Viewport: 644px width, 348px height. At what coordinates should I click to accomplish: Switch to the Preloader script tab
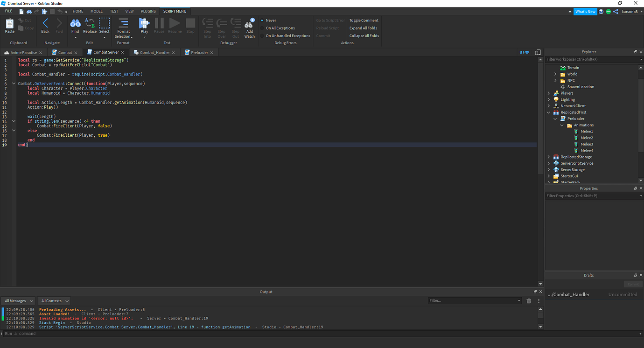tap(199, 53)
